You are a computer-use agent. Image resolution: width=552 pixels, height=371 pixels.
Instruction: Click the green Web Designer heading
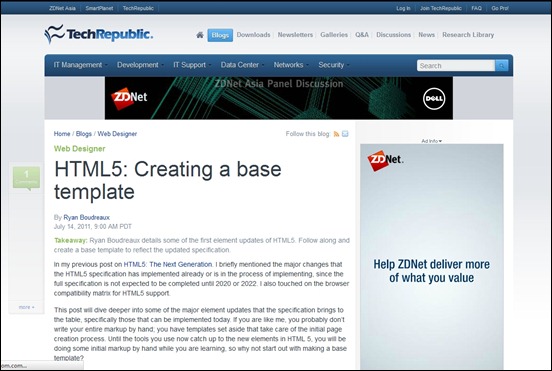coord(80,149)
